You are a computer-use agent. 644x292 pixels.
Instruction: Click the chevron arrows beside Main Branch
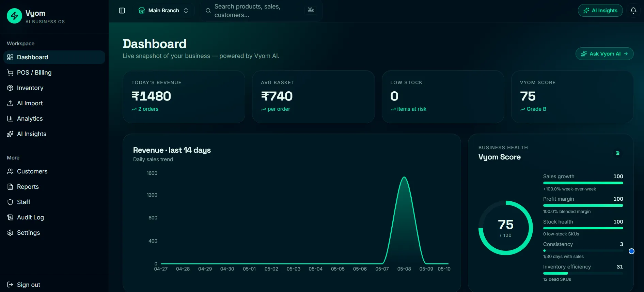186,11
